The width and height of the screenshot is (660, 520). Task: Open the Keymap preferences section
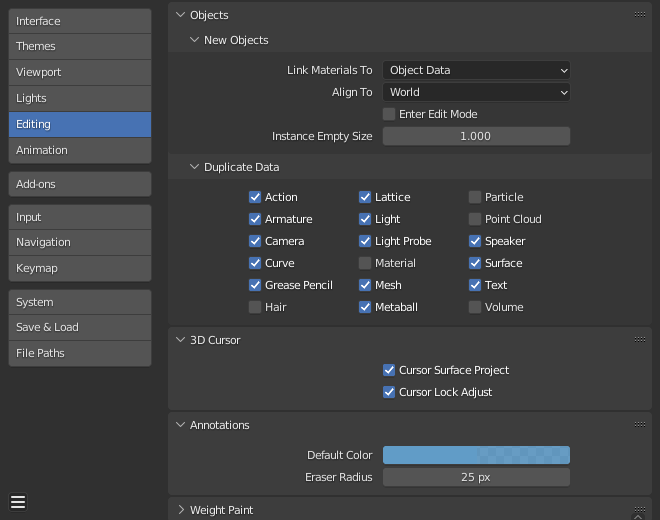point(80,268)
